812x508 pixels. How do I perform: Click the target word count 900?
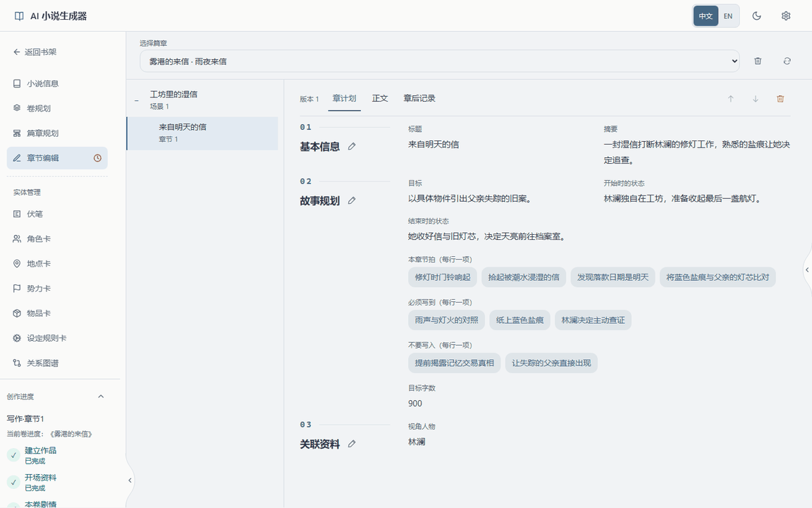click(415, 404)
